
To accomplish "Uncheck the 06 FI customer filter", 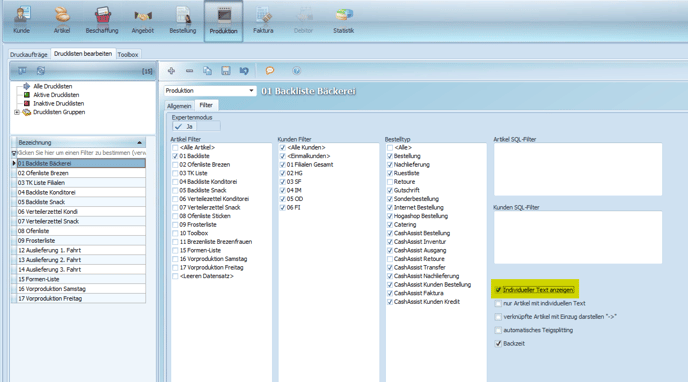I will [283, 208].
